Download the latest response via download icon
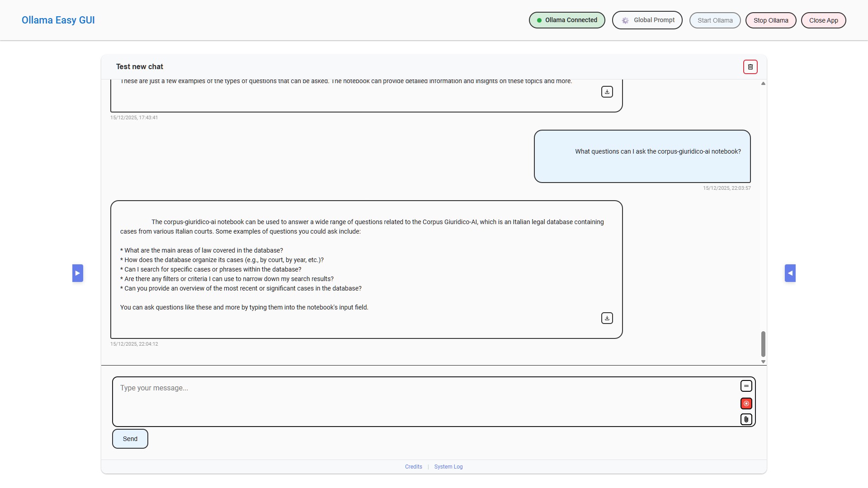The width and height of the screenshot is (868, 488). tap(607, 318)
